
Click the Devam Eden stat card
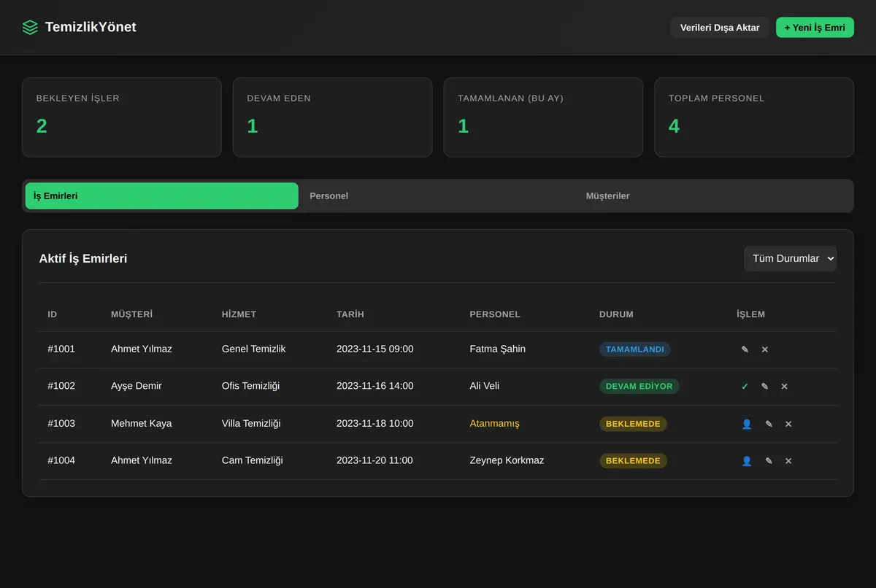click(x=332, y=117)
